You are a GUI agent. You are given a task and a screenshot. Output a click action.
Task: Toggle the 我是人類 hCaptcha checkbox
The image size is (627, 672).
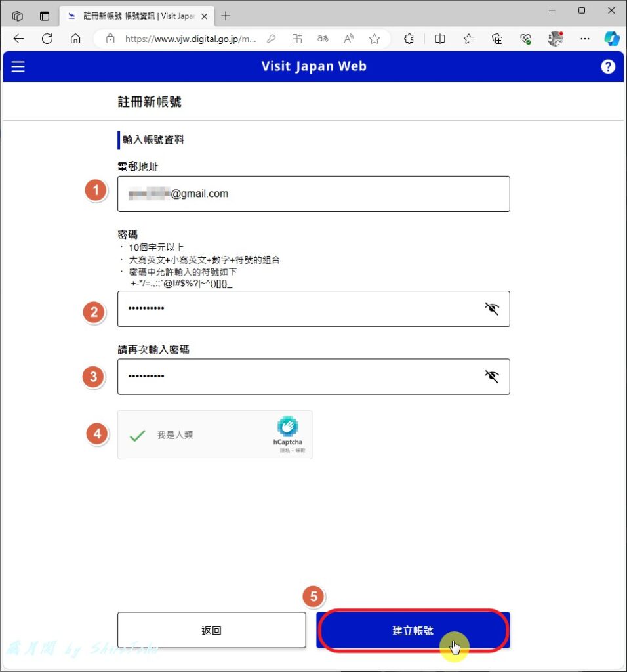click(x=138, y=434)
